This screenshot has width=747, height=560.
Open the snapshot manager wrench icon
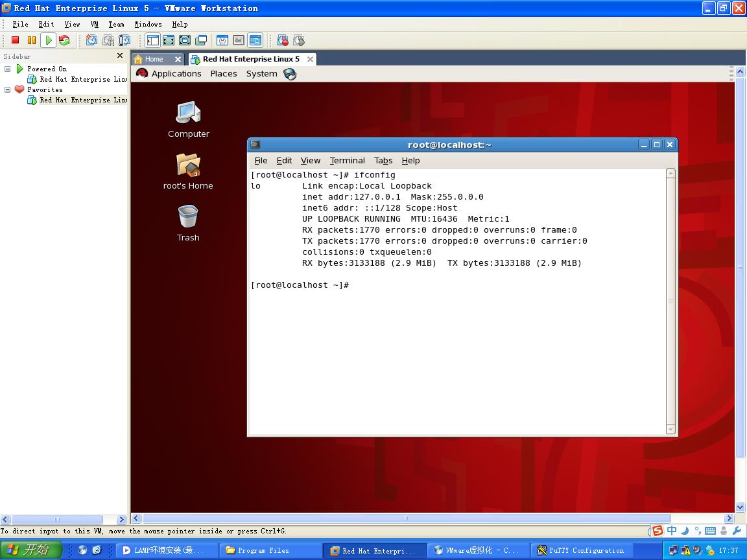[124, 40]
